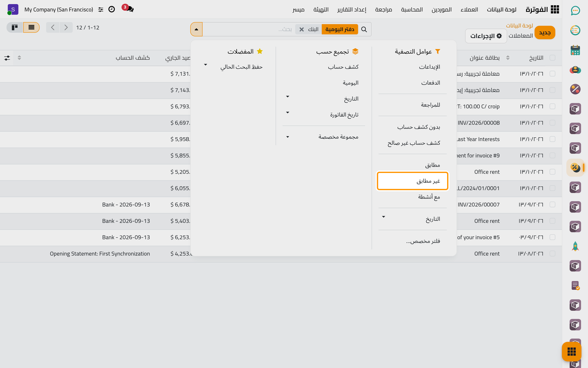Click the جديد button
The height and width of the screenshot is (368, 588).
pyautogui.click(x=545, y=33)
